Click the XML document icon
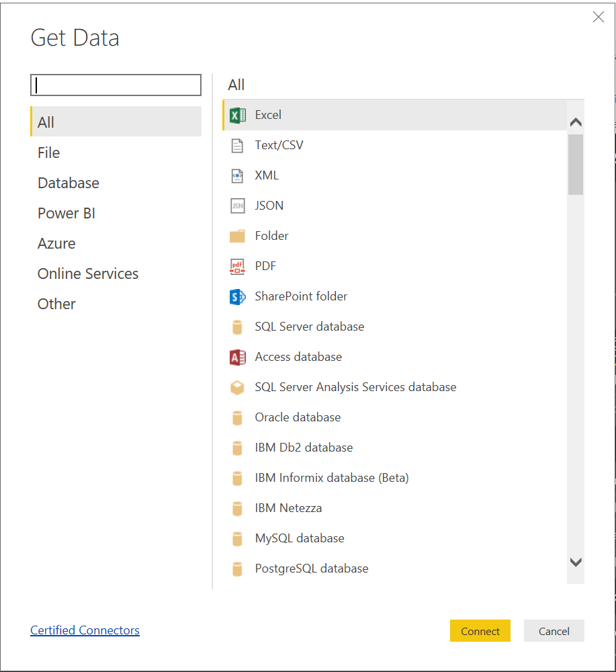 click(237, 175)
